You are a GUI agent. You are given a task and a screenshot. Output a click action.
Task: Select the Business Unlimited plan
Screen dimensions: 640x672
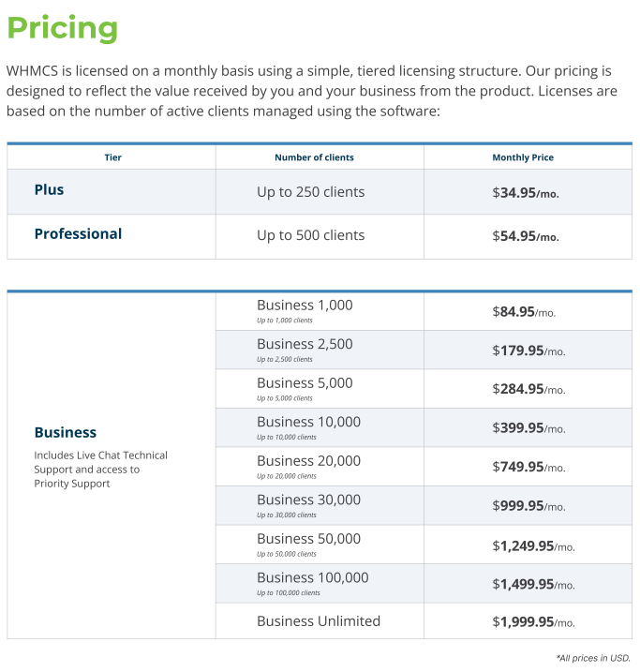tap(319, 621)
